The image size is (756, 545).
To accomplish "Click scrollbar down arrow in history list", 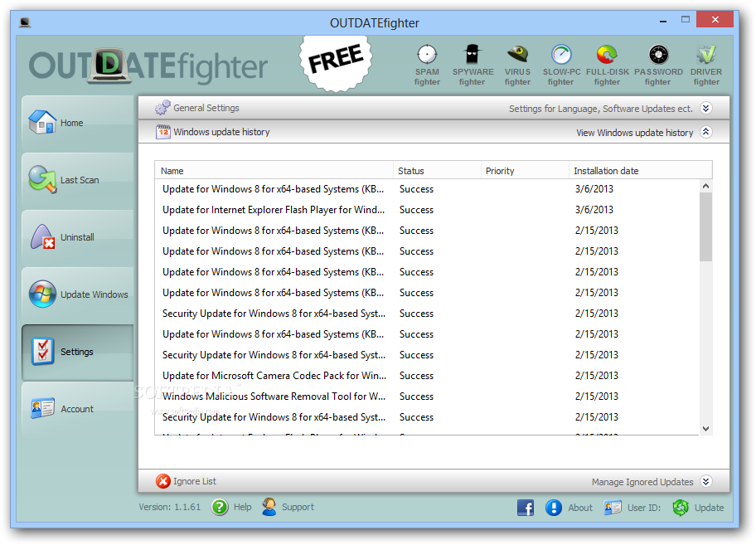I will (x=706, y=429).
